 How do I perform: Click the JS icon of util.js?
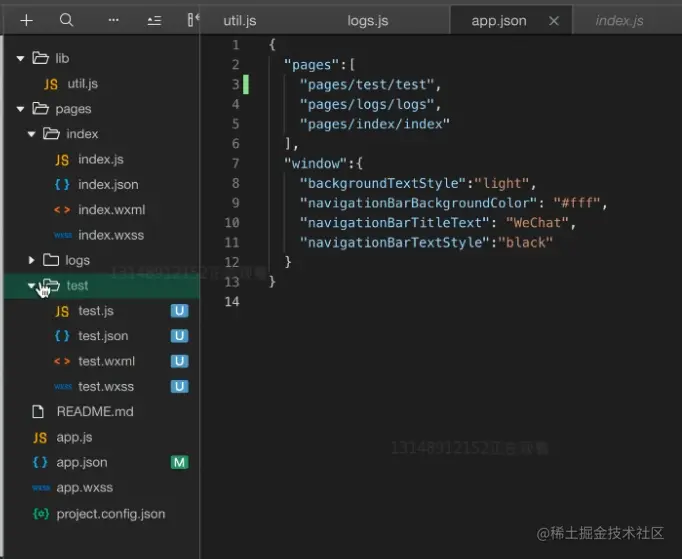coord(51,84)
